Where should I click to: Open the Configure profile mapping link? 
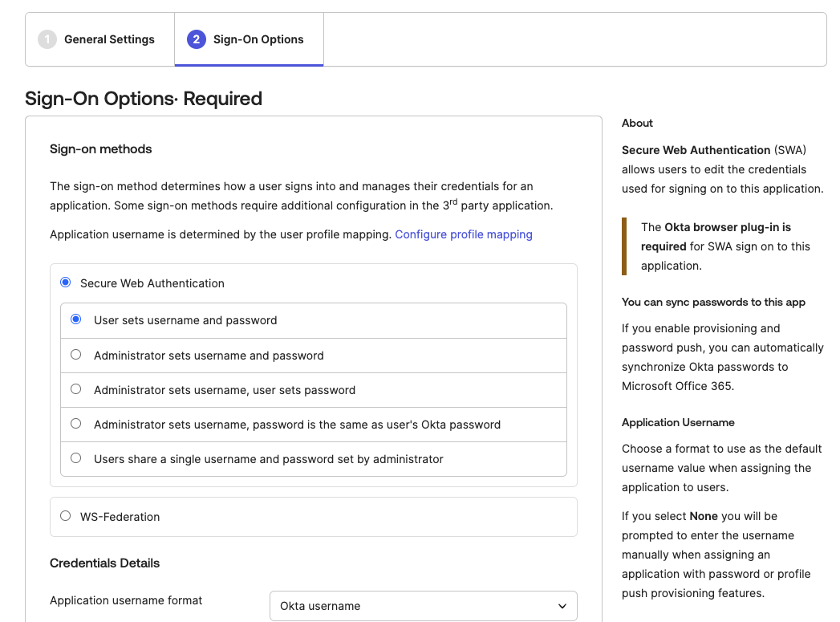click(464, 234)
